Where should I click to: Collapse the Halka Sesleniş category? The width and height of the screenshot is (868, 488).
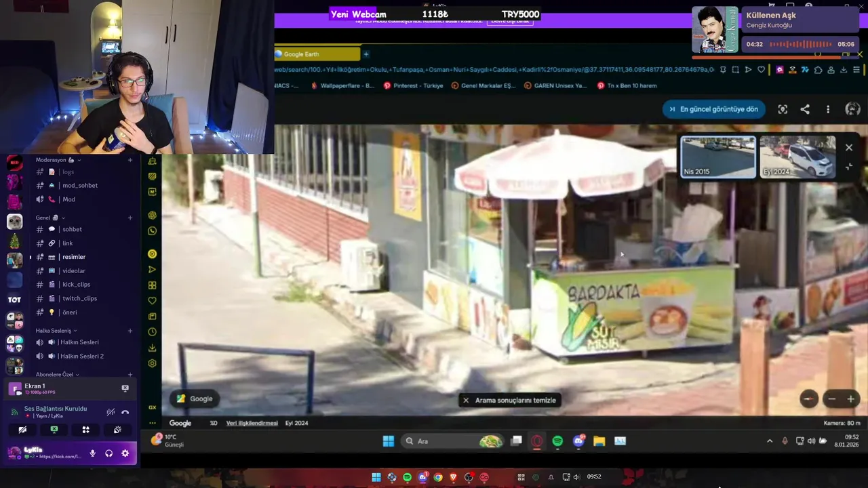[56, 331]
